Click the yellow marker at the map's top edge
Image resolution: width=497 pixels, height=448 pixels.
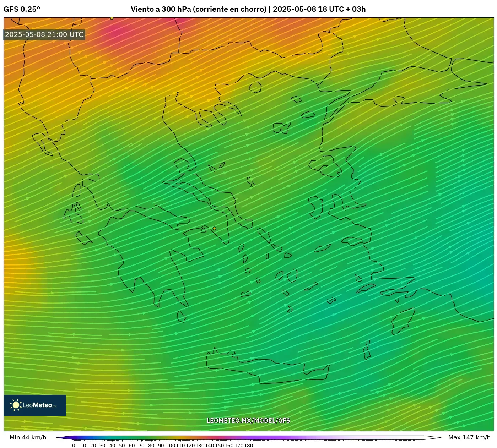point(112,18)
